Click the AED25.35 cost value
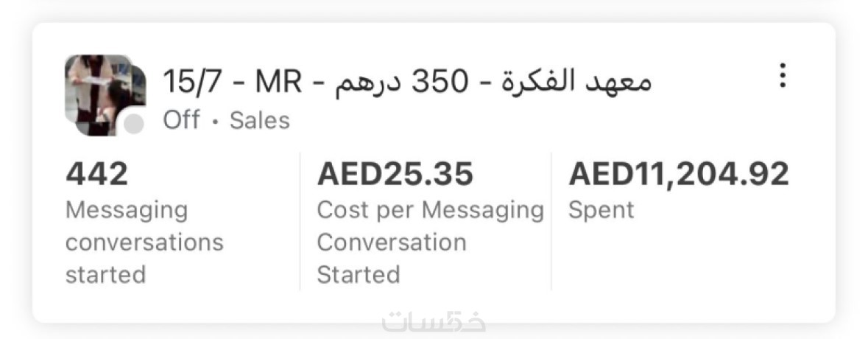The width and height of the screenshot is (868, 339). point(395,175)
